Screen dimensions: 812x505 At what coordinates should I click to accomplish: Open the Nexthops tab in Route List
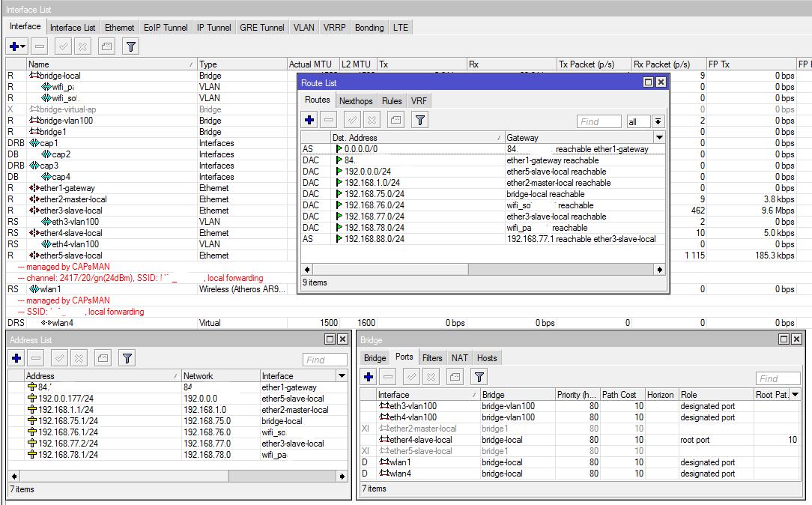coord(356,101)
